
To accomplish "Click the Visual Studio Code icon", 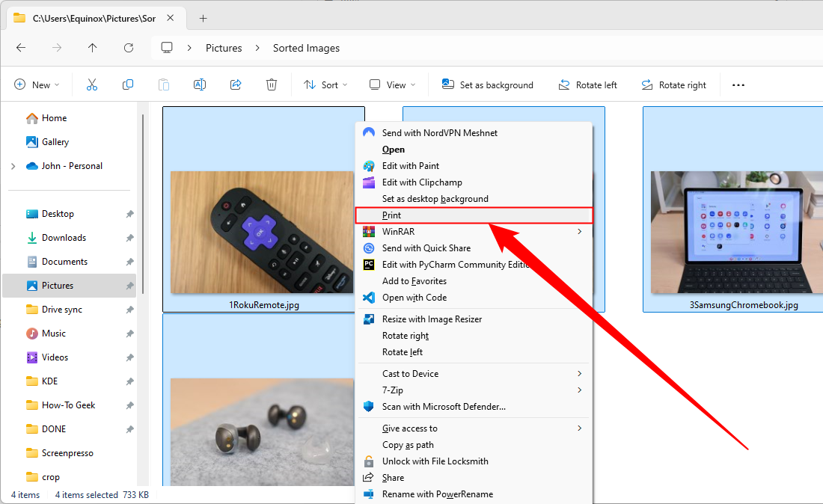I will (369, 298).
